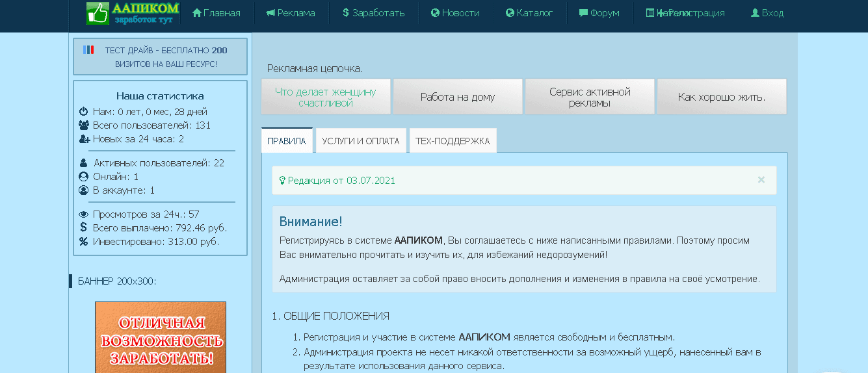
Task: Click the ААПИКОМ thumbs-up logo
Action: [x=133, y=13]
